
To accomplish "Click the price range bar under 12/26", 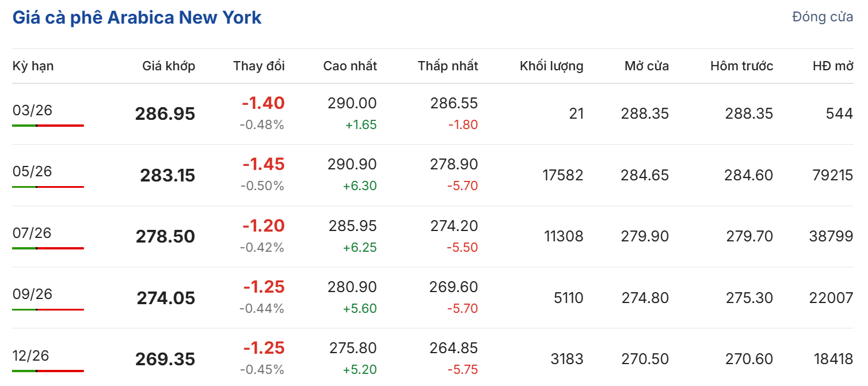I will click(x=48, y=371).
